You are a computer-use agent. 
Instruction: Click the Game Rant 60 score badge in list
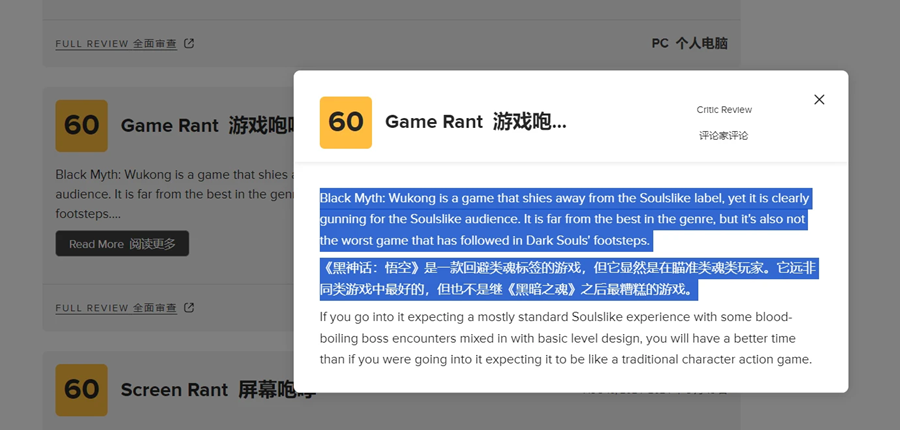pos(82,126)
